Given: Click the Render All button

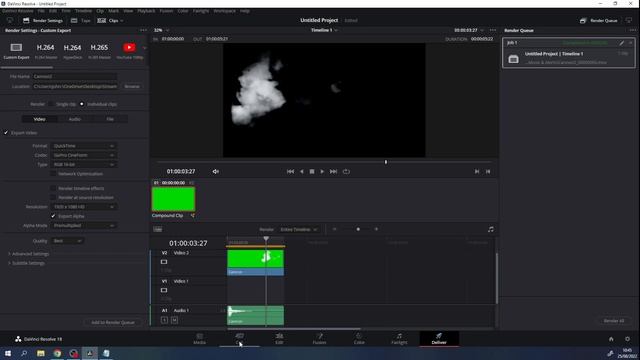Looking at the screenshot, I should click(x=614, y=321).
